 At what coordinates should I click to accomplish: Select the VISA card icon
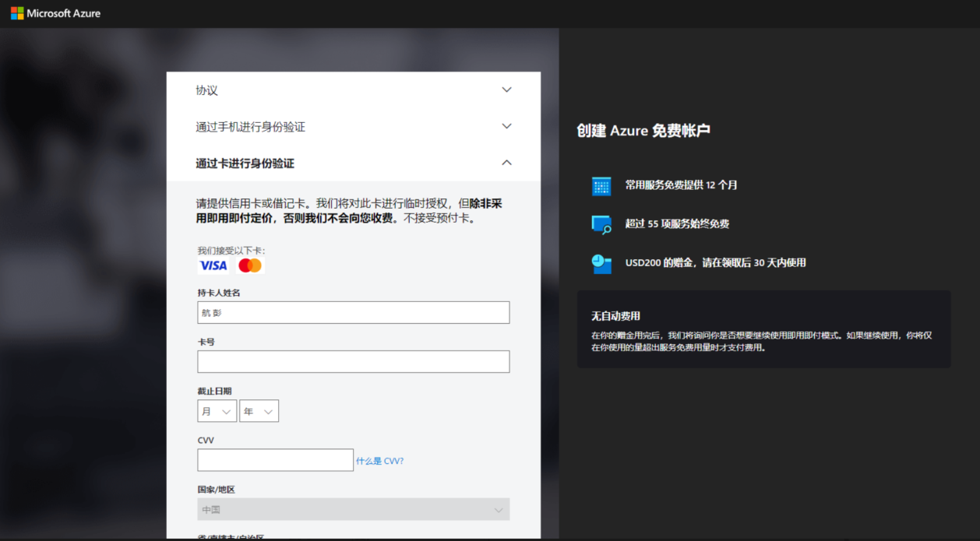(213, 265)
